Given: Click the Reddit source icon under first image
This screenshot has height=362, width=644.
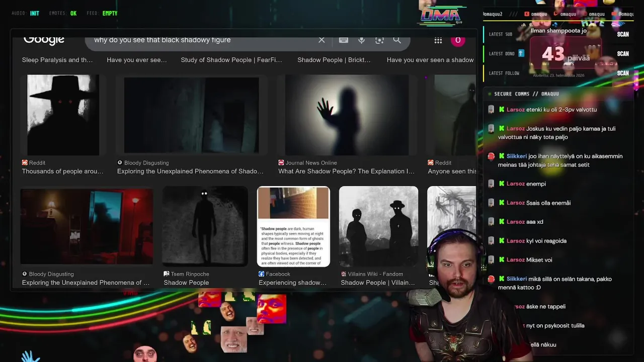Looking at the screenshot, I should coord(25,163).
